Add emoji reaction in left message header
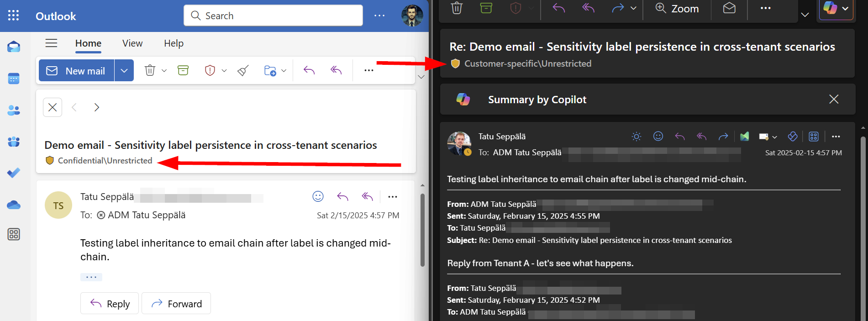The image size is (868, 321). (x=318, y=196)
